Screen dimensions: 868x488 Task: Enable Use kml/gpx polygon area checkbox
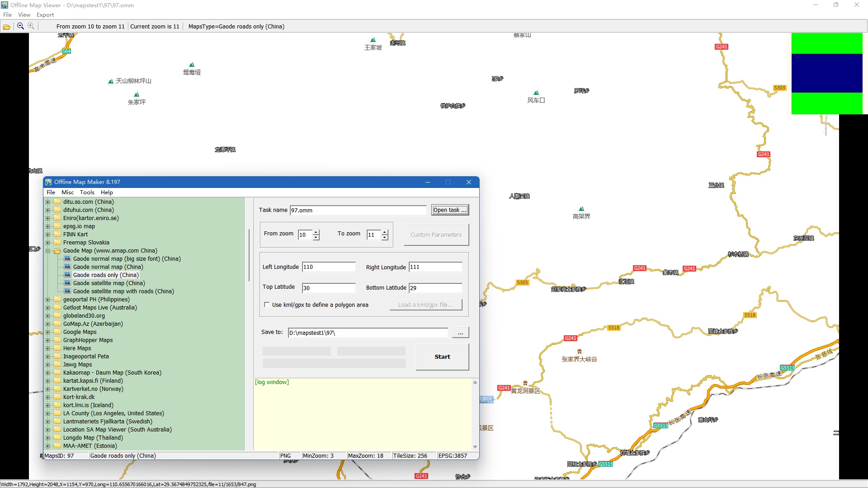(267, 305)
